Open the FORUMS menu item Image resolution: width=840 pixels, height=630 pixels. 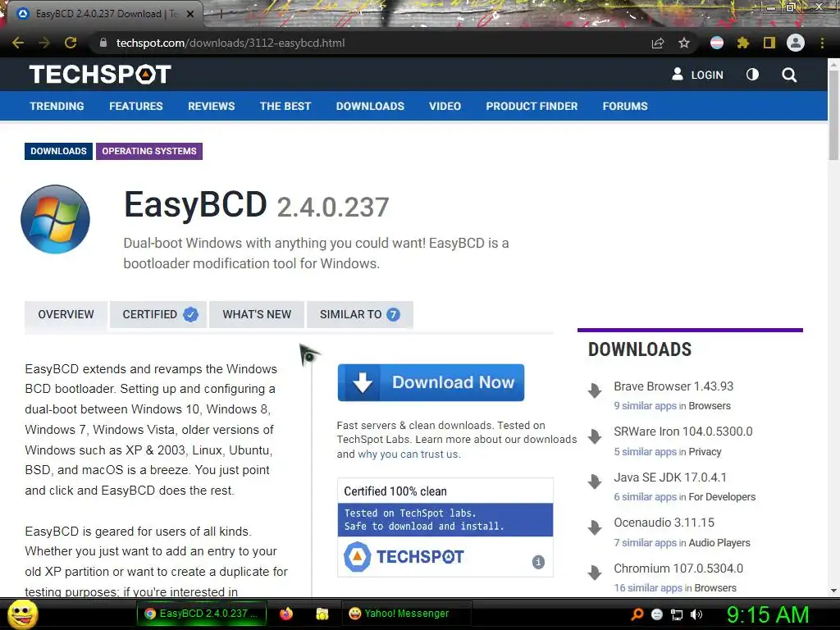point(625,106)
